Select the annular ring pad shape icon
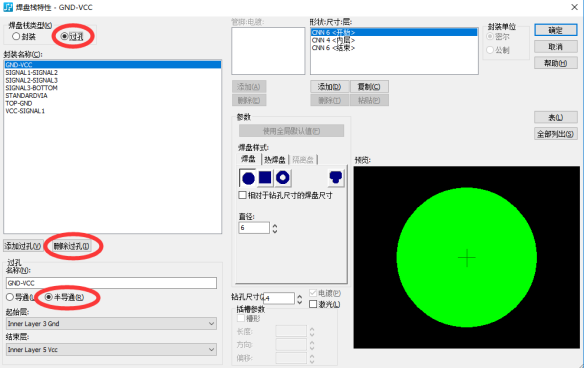The width and height of the screenshot is (585, 368). 282,178
